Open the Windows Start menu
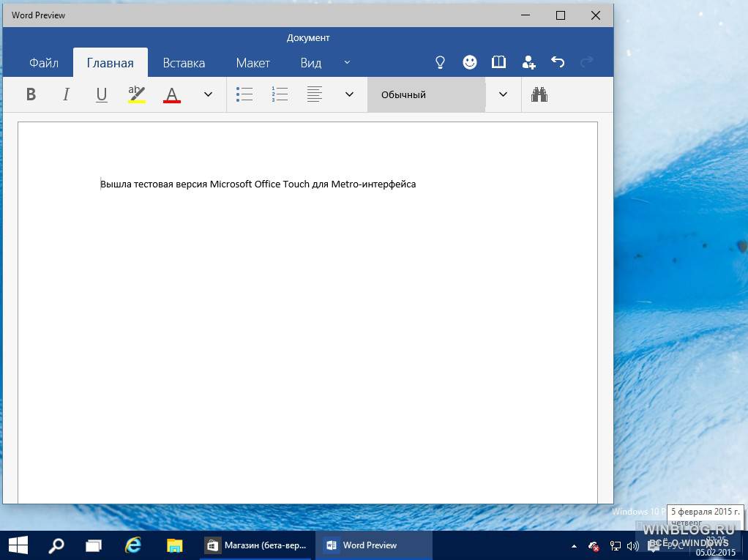 coord(18,545)
